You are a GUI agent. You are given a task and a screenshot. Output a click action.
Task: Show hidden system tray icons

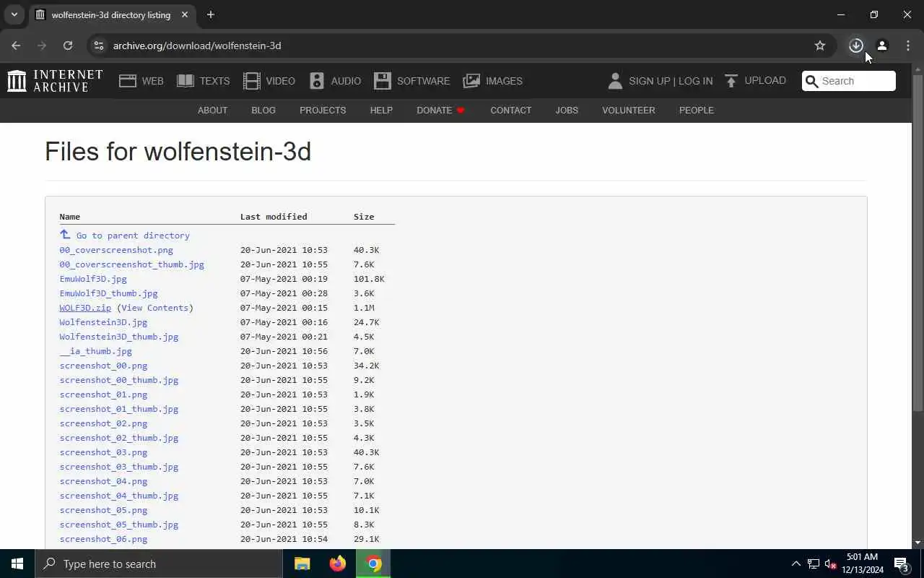(796, 564)
